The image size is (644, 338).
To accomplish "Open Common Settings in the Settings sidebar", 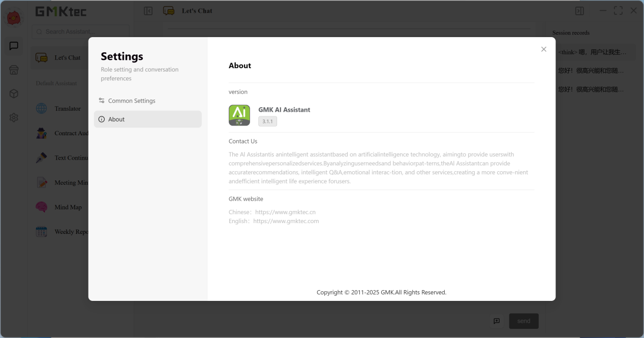I will [x=148, y=101].
